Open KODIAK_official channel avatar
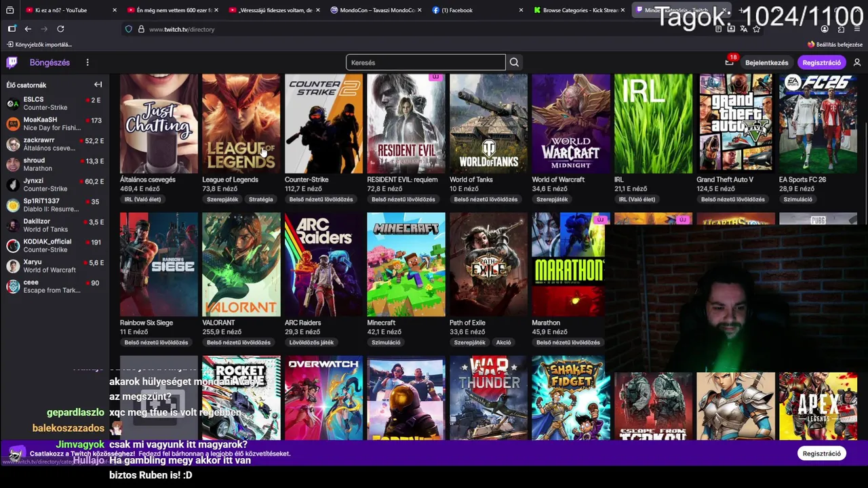 tap(13, 246)
